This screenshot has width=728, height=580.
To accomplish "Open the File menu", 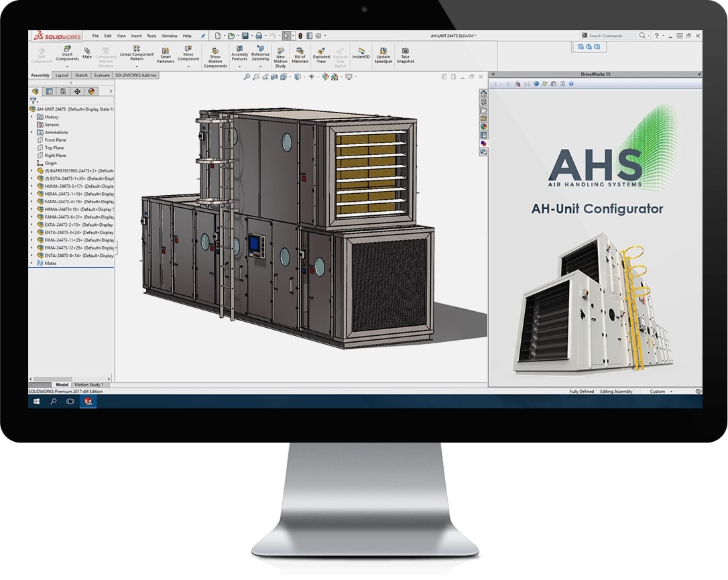I will (95, 36).
